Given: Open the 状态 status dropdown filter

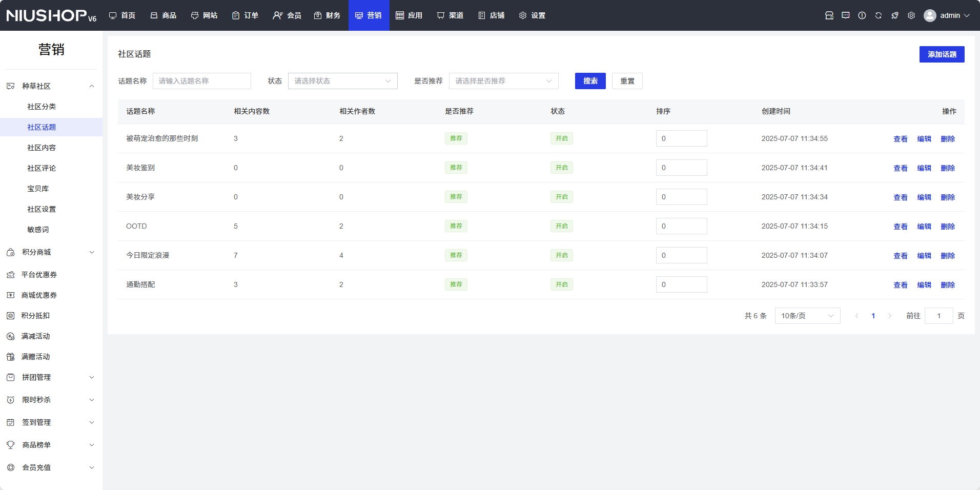Looking at the screenshot, I should coord(342,81).
